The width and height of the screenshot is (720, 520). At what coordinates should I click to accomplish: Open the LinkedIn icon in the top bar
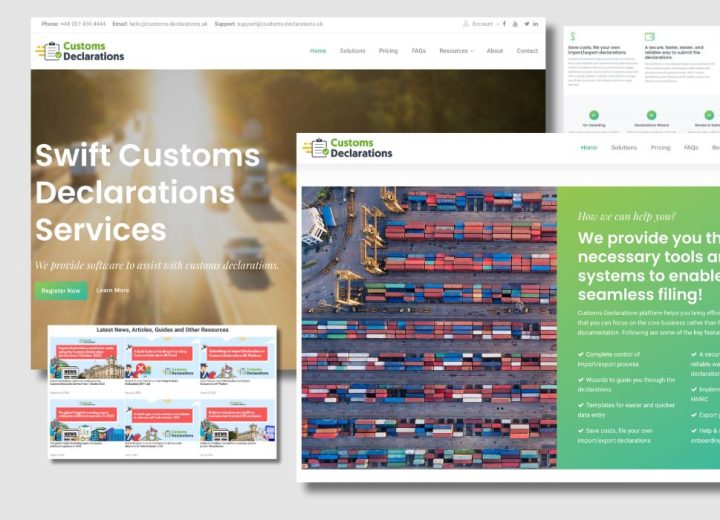pyautogui.click(x=535, y=23)
